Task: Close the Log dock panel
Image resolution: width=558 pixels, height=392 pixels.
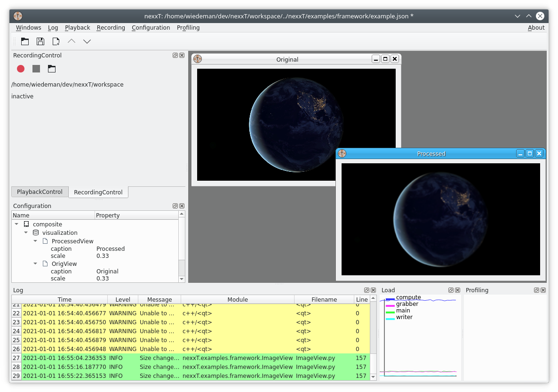Action: pyautogui.click(x=373, y=290)
